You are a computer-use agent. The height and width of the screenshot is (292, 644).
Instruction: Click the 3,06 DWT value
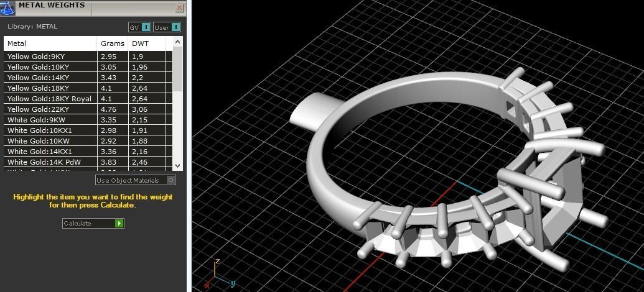click(139, 109)
